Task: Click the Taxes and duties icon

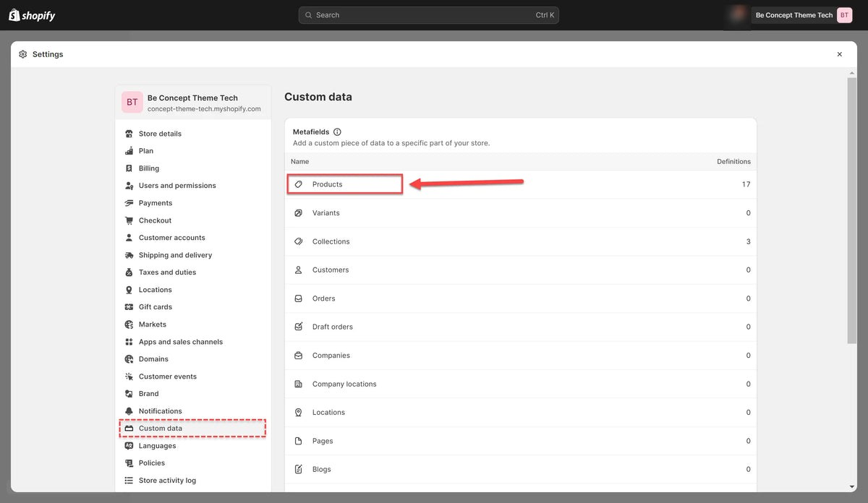Action: (x=129, y=272)
